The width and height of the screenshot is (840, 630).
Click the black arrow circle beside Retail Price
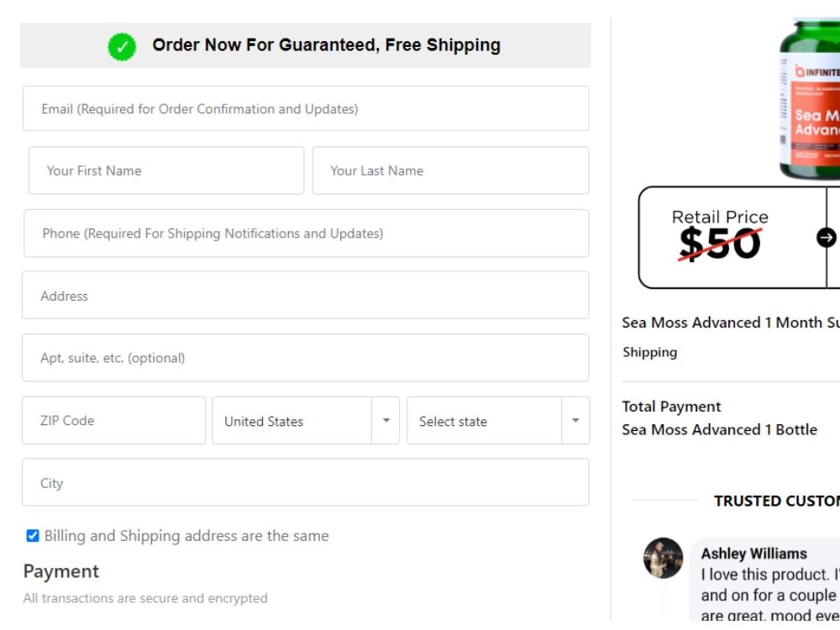pyautogui.click(x=827, y=236)
